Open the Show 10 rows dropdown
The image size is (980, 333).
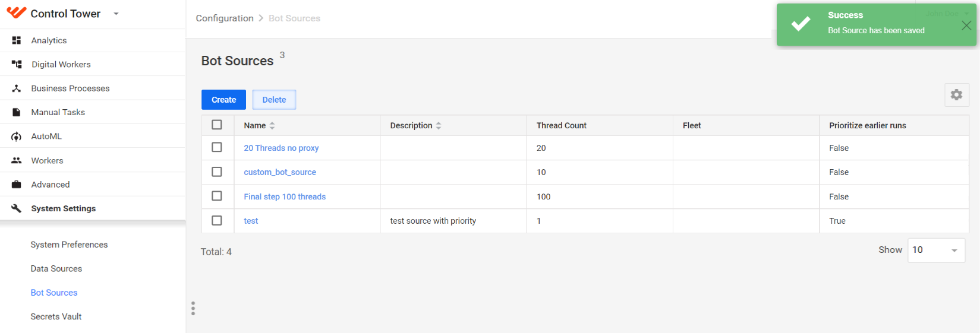click(936, 250)
